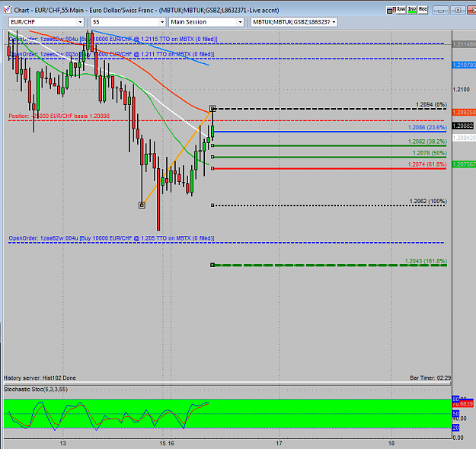Click the History server: Hist102 Done status
The width and height of the screenshot is (476, 449).
coord(40,378)
